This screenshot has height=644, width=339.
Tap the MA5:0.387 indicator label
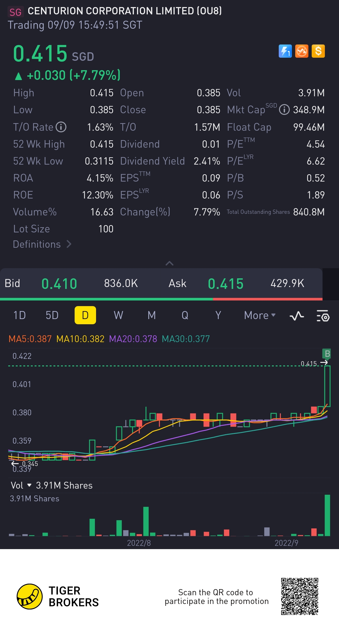pos(30,339)
